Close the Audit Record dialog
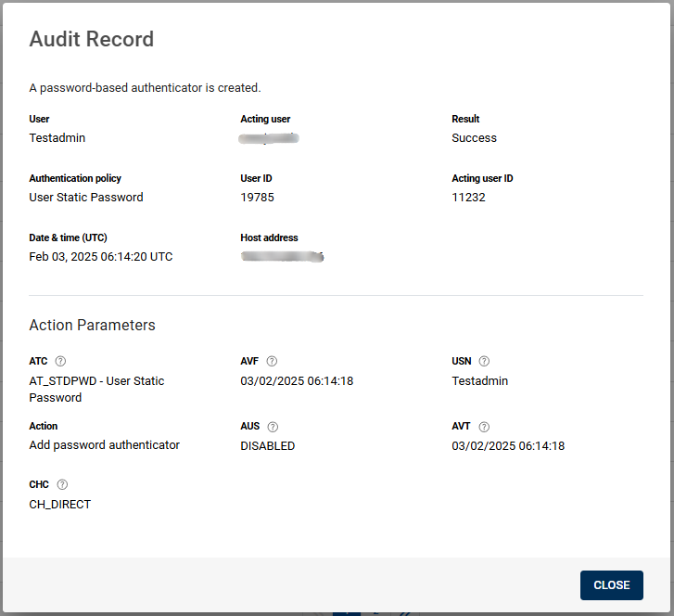The width and height of the screenshot is (674, 616). coord(611,585)
